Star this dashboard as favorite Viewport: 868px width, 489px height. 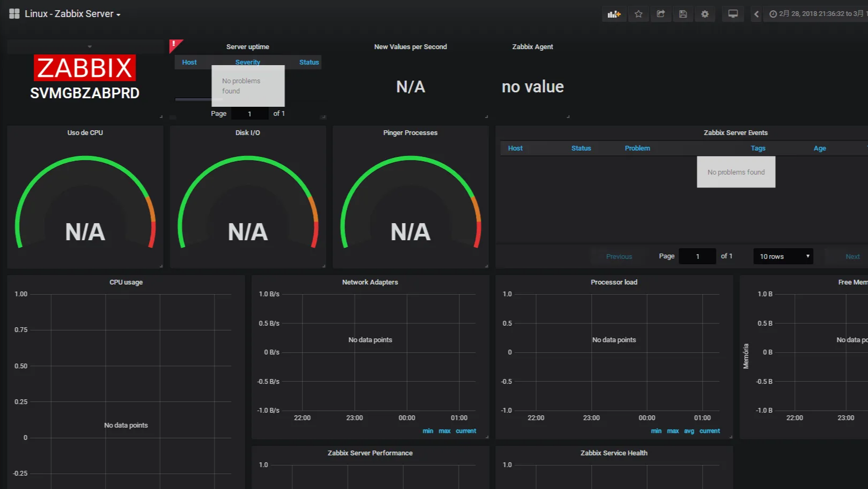639,14
